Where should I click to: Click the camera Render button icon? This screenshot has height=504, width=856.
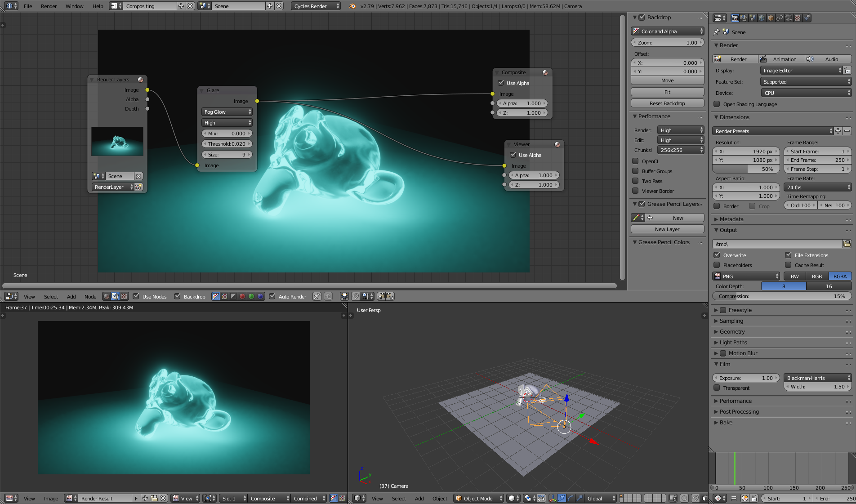718,59
